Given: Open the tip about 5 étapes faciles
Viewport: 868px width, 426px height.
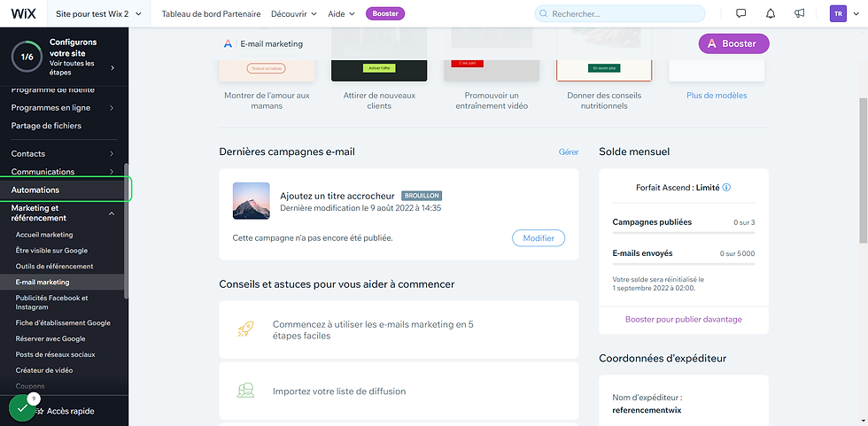Looking at the screenshot, I should click(399, 329).
